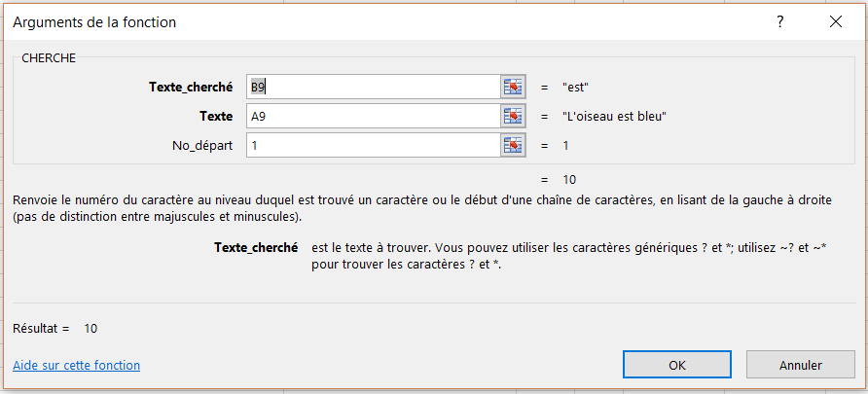Click the "L'oiseau est bleu" value preview
This screenshot has height=394, width=868.
click(614, 116)
